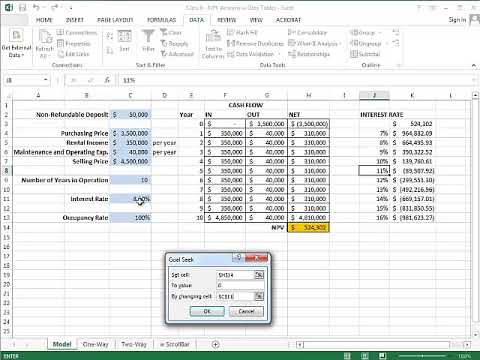Click Consolidate button
The image size is (480, 360).
pyautogui.click(x=307, y=33)
